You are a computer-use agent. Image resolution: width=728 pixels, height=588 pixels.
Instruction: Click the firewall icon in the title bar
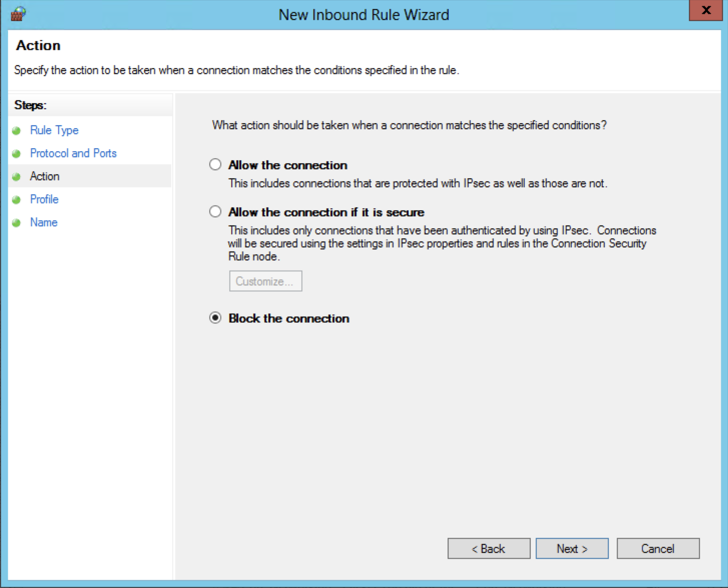(18, 14)
